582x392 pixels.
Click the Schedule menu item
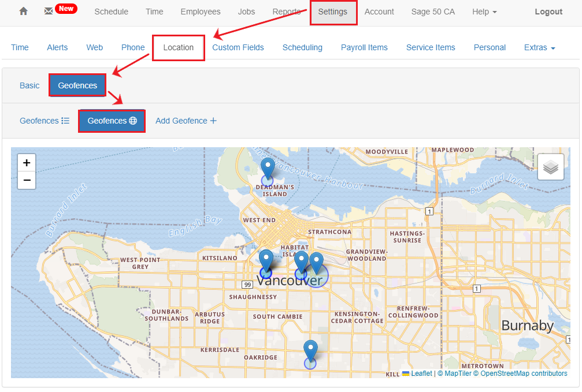point(111,11)
